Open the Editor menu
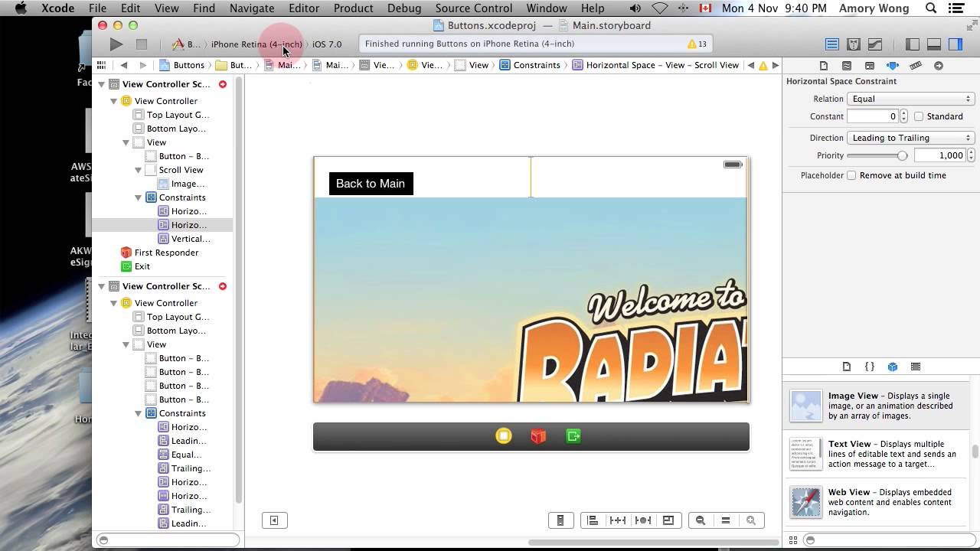This screenshot has height=551, width=980. coord(304,8)
